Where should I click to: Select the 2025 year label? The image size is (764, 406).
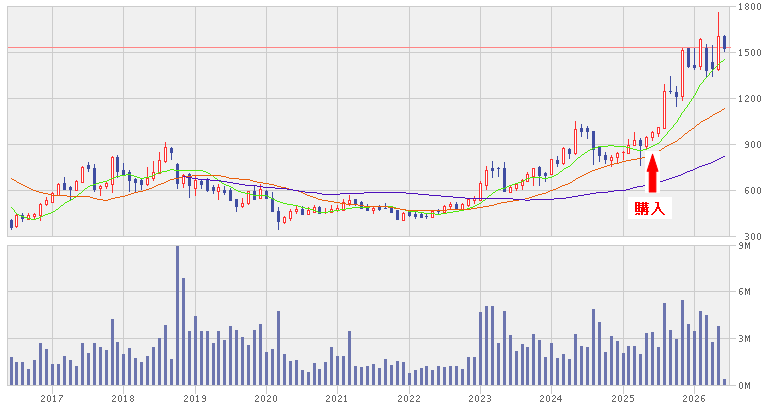click(x=623, y=399)
